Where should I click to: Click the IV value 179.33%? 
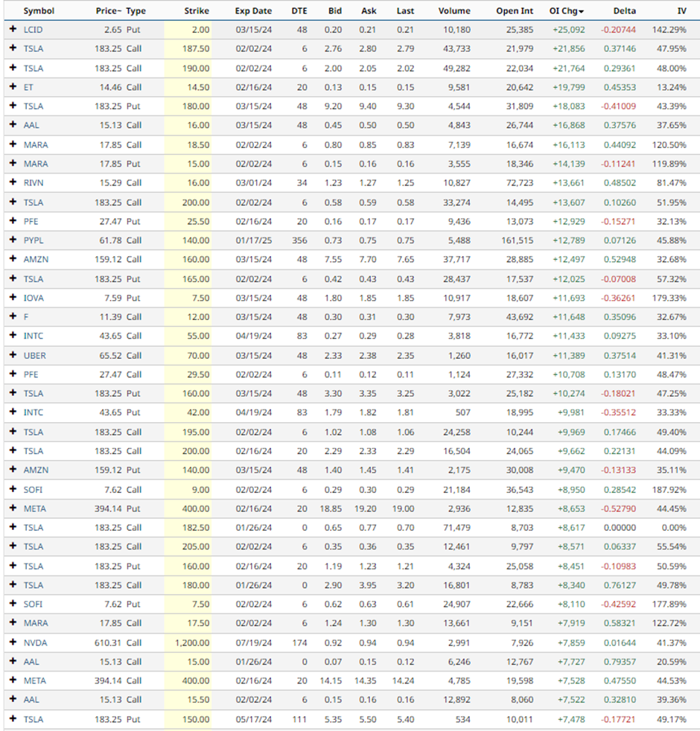click(x=669, y=298)
